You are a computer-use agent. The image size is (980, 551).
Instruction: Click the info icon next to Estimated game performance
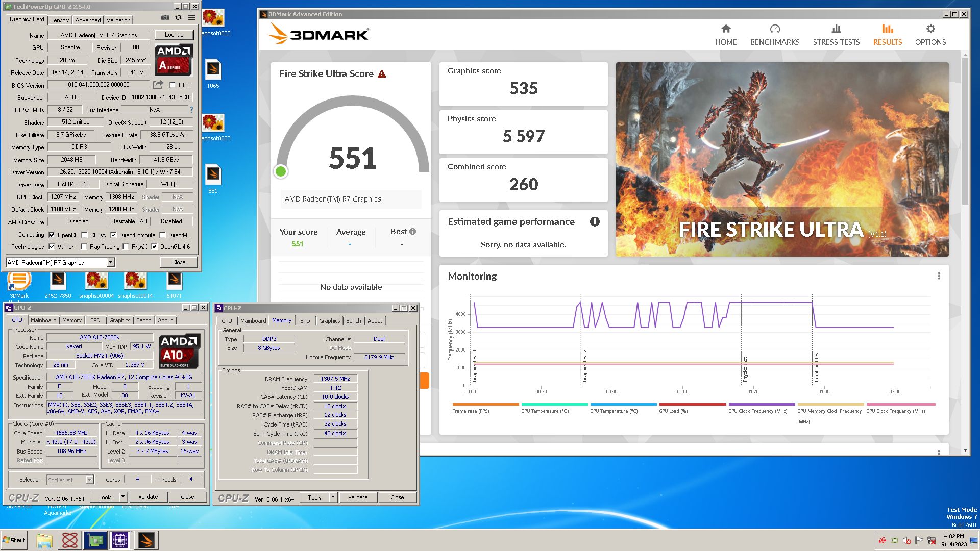[595, 221]
